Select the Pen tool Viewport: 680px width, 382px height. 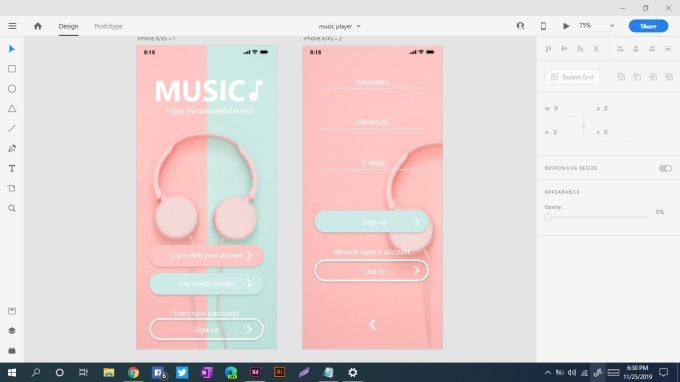12,149
